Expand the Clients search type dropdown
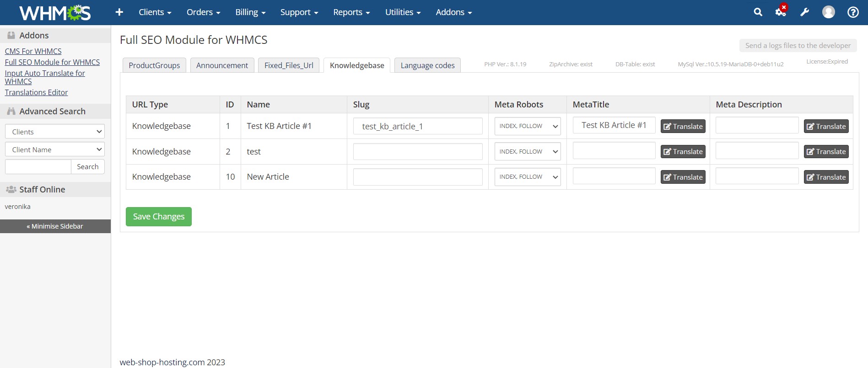This screenshot has height=368, width=868. [x=55, y=132]
